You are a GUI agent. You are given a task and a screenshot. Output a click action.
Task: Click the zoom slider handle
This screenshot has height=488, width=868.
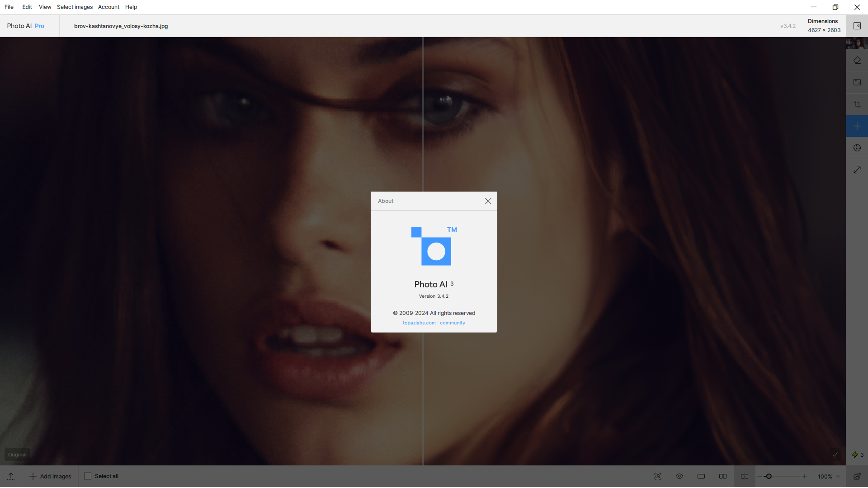[768, 476]
